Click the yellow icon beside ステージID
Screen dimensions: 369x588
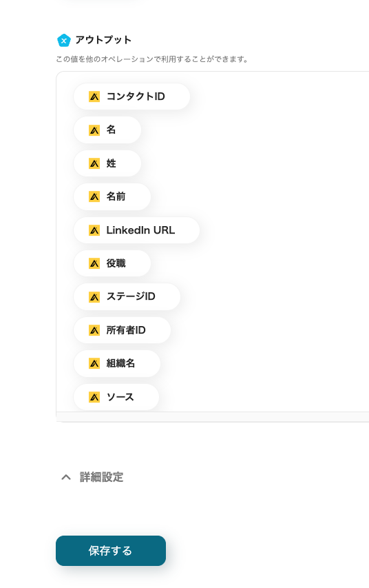click(x=94, y=297)
